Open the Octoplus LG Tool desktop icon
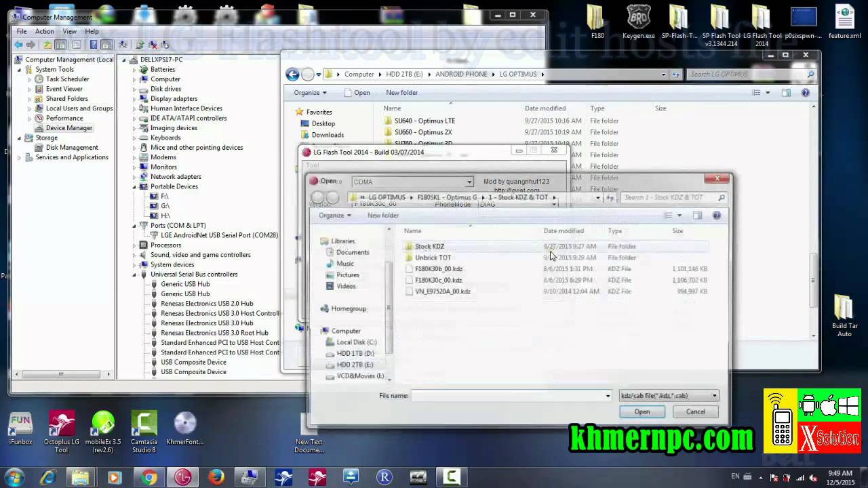The height and width of the screenshot is (488, 868). 62,432
